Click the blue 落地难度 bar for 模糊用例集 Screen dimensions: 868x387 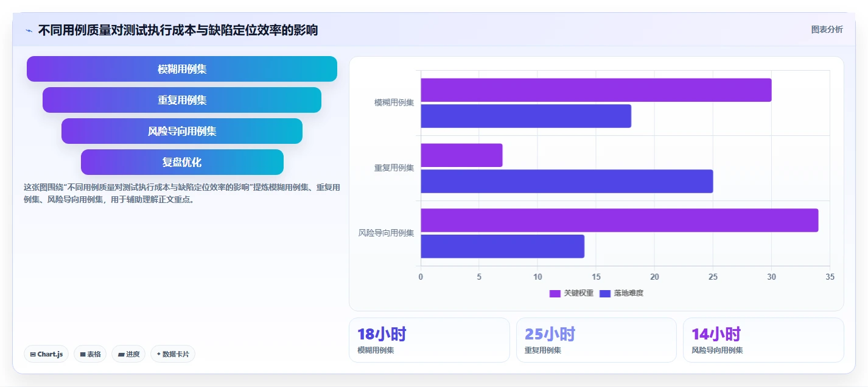(x=526, y=116)
